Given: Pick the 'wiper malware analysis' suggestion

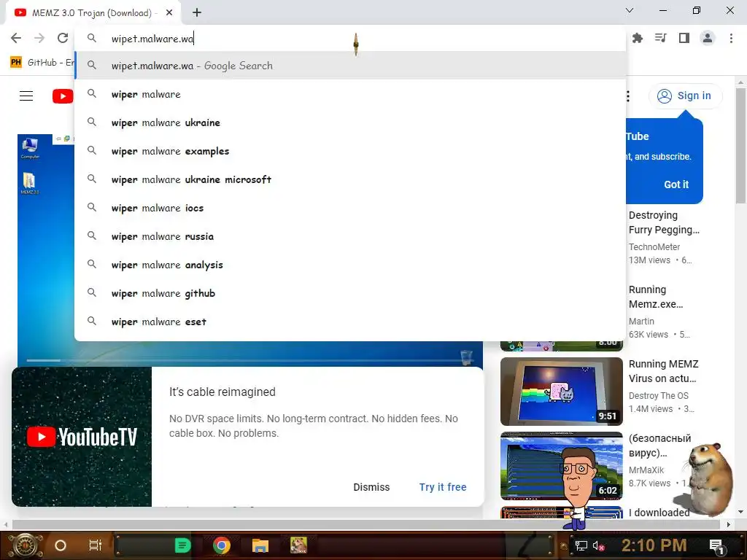Looking at the screenshot, I should coord(350,265).
